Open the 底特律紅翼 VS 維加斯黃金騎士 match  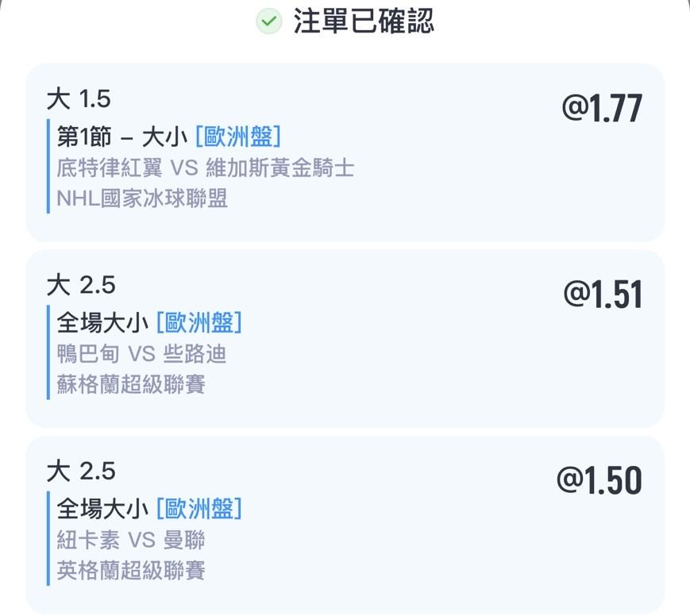point(206,168)
